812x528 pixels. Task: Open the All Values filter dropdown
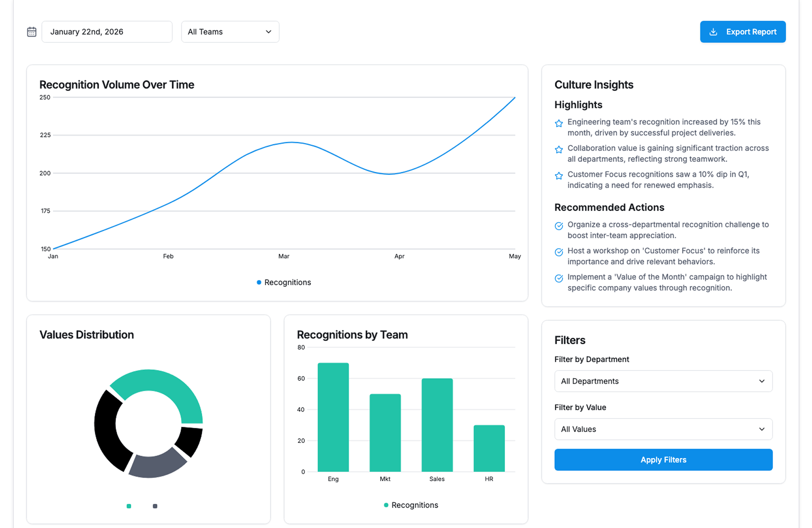663,429
